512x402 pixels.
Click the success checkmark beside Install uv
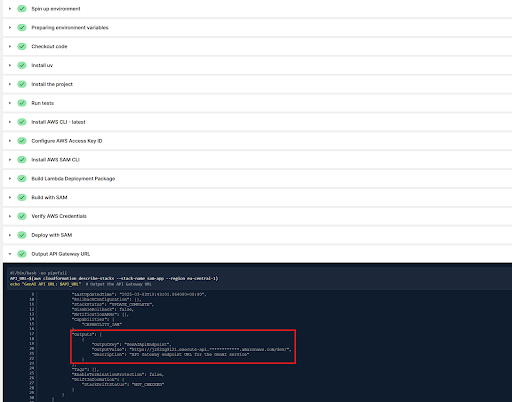(x=22, y=65)
